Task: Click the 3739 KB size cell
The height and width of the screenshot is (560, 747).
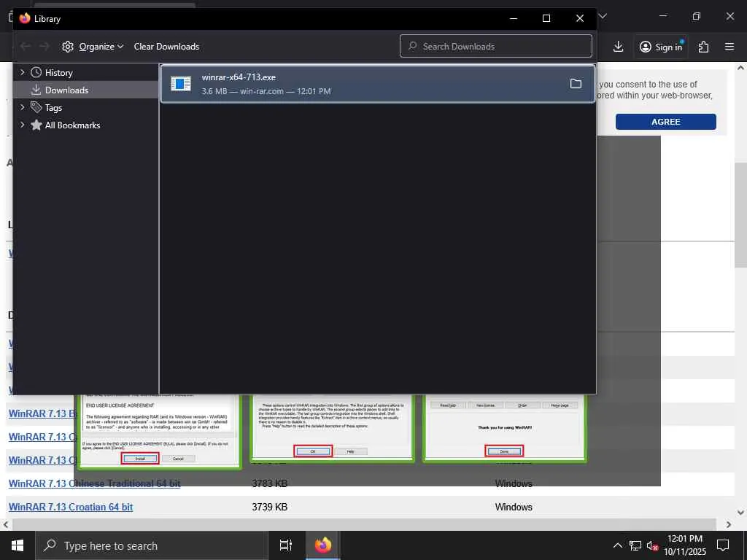Action: [x=270, y=507]
